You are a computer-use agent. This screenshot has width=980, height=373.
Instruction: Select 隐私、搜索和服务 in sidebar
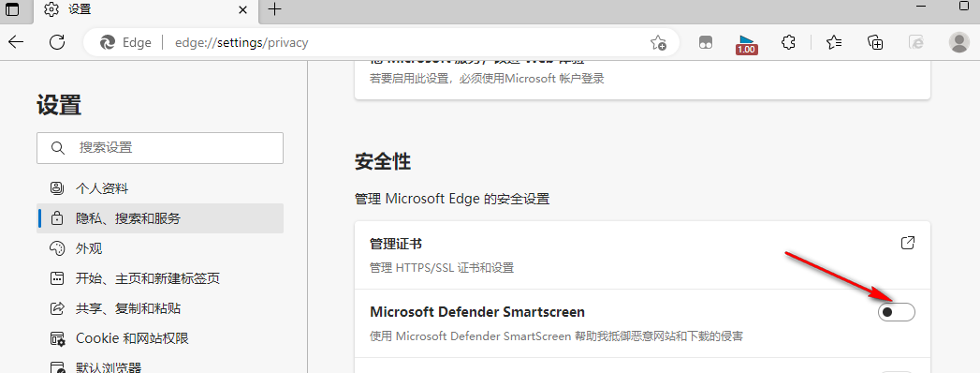160,218
